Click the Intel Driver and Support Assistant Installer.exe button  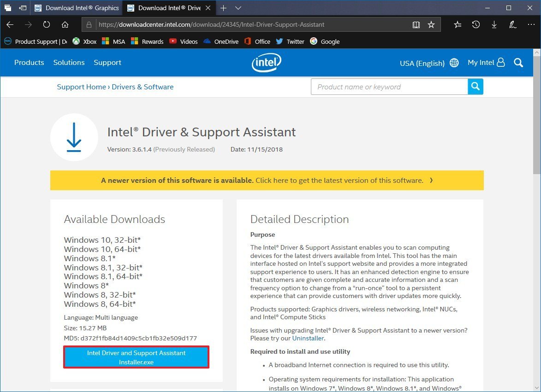tap(136, 357)
